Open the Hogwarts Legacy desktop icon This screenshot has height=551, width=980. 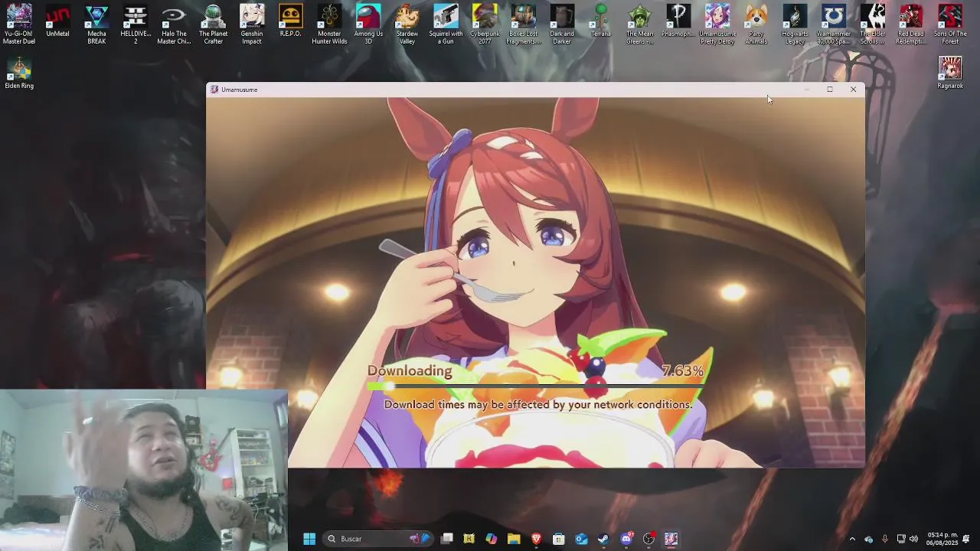pyautogui.click(x=795, y=24)
